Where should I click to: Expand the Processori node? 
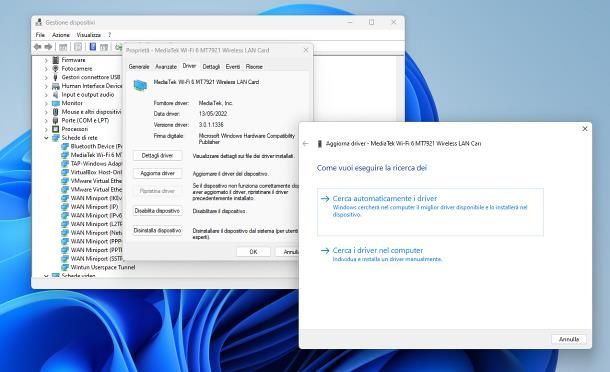point(46,129)
